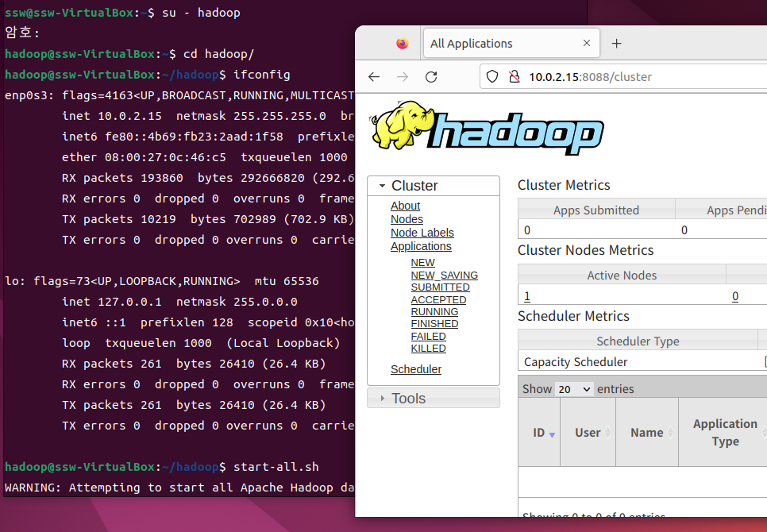Click the start-all.sh command in terminal
767x532 pixels.
(276, 467)
